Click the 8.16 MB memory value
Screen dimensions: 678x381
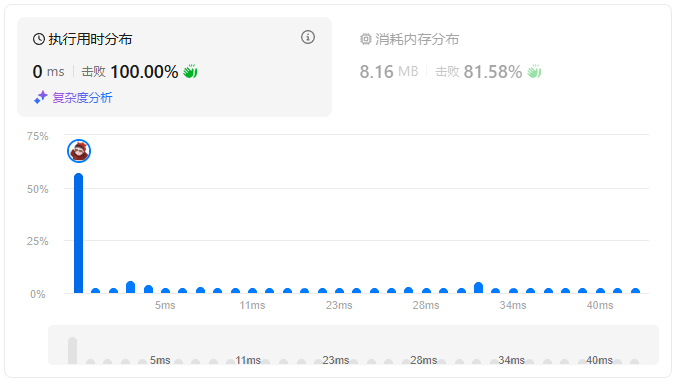coord(389,72)
